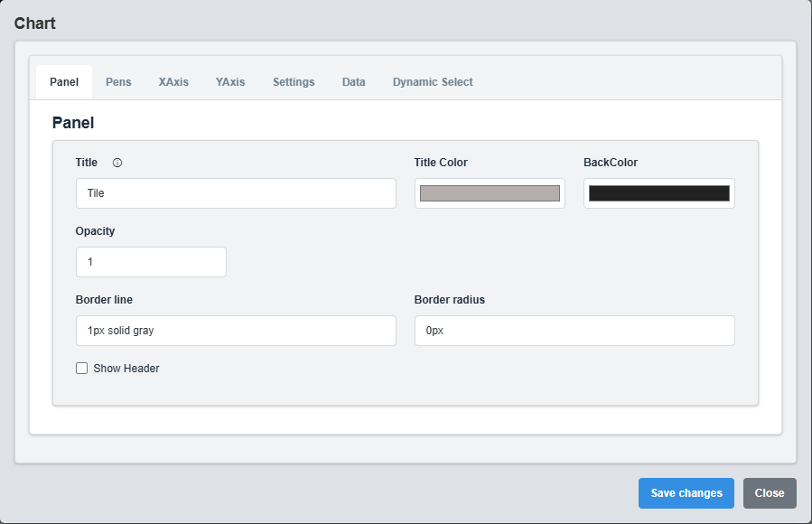
Task: Open the Settings tab
Action: pos(293,81)
